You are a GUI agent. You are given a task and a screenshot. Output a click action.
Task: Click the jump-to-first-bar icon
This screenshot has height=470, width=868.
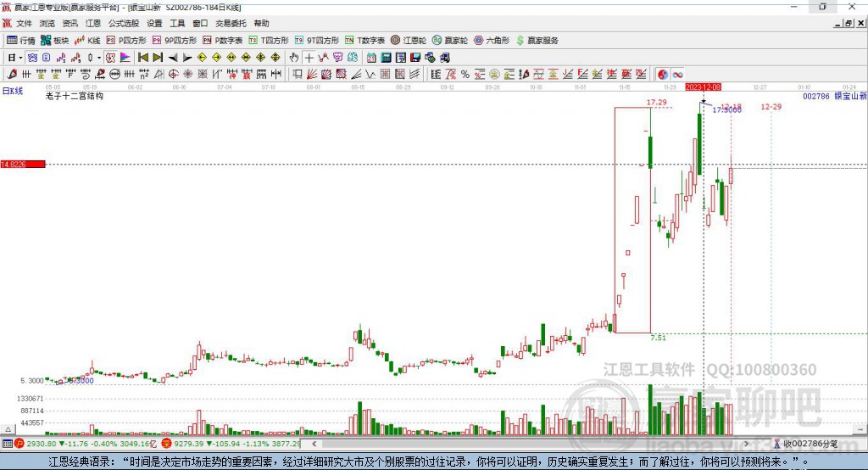[142, 58]
